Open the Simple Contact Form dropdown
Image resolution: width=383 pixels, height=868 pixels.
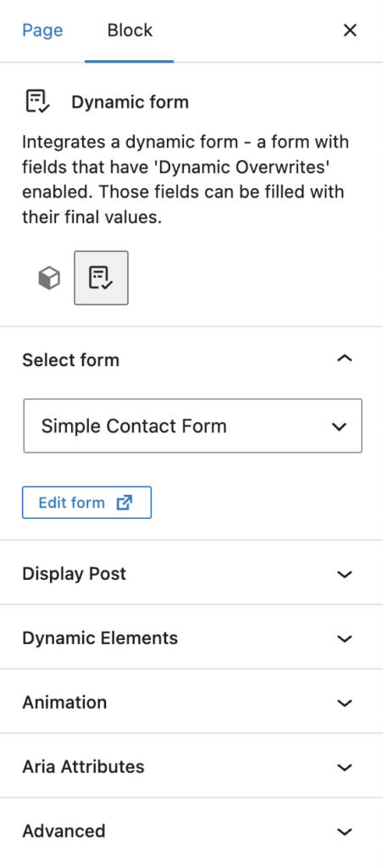pyautogui.click(x=192, y=426)
